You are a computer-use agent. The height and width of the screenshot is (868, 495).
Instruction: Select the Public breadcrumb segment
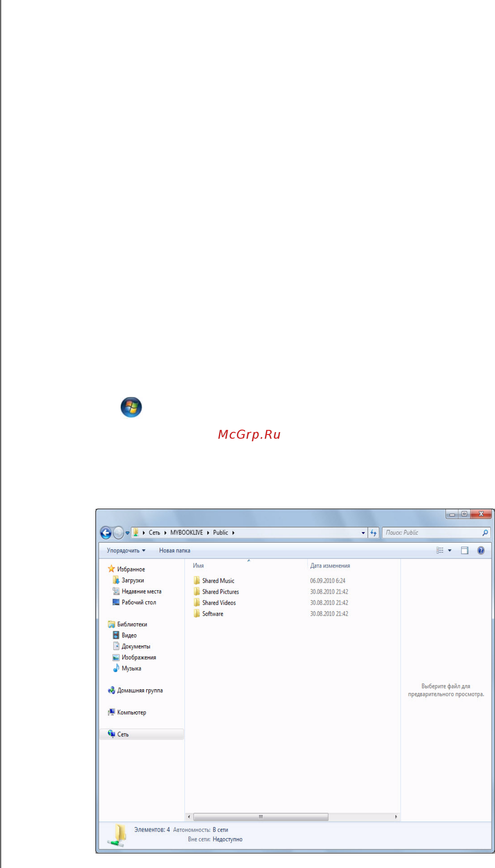point(220,533)
